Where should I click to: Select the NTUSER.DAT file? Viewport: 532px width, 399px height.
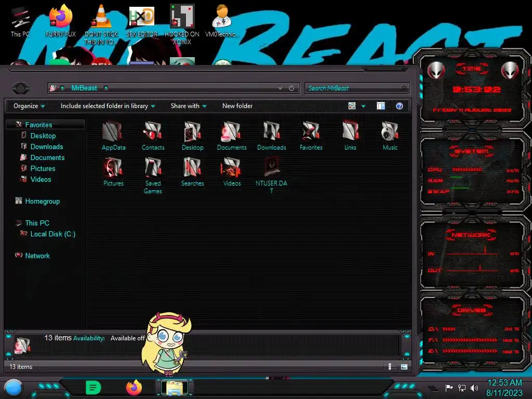[x=271, y=176]
